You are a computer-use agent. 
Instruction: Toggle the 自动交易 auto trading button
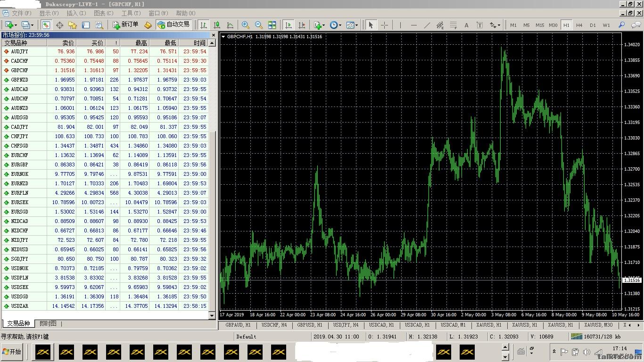pos(173,25)
